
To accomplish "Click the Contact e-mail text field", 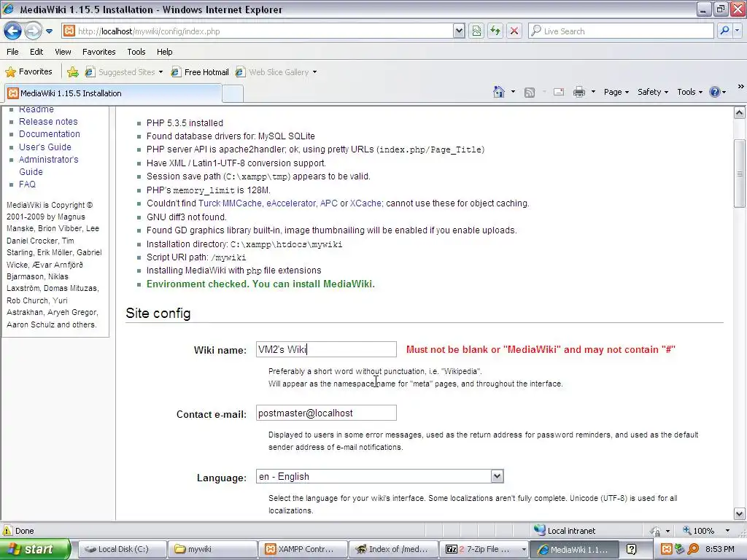I will click(326, 413).
